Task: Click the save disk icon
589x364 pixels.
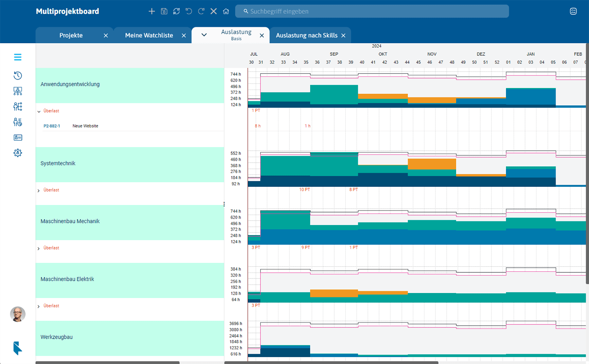Action: point(164,11)
